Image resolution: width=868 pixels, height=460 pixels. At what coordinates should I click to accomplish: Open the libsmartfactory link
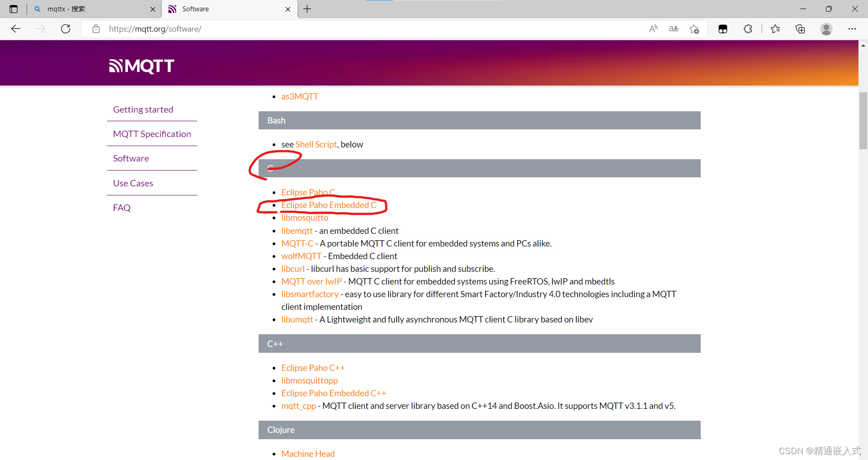pyautogui.click(x=310, y=294)
